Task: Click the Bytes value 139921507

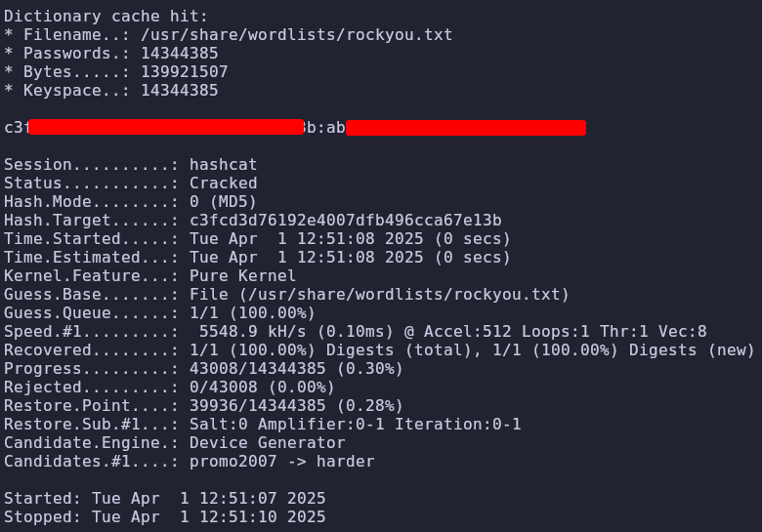Action: pyautogui.click(x=185, y=72)
